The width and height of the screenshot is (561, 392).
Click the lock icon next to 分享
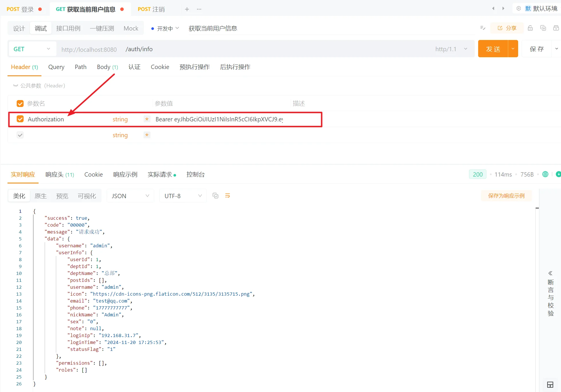pos(530,28)
